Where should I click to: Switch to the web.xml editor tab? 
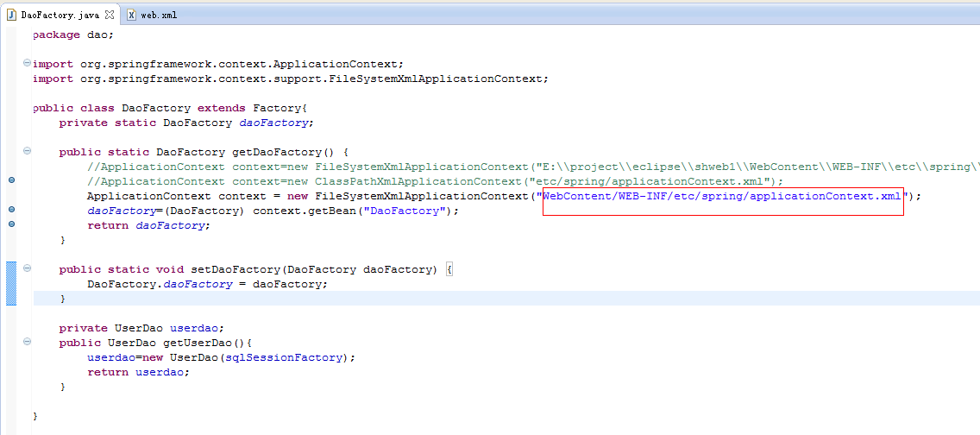[153, 15]
